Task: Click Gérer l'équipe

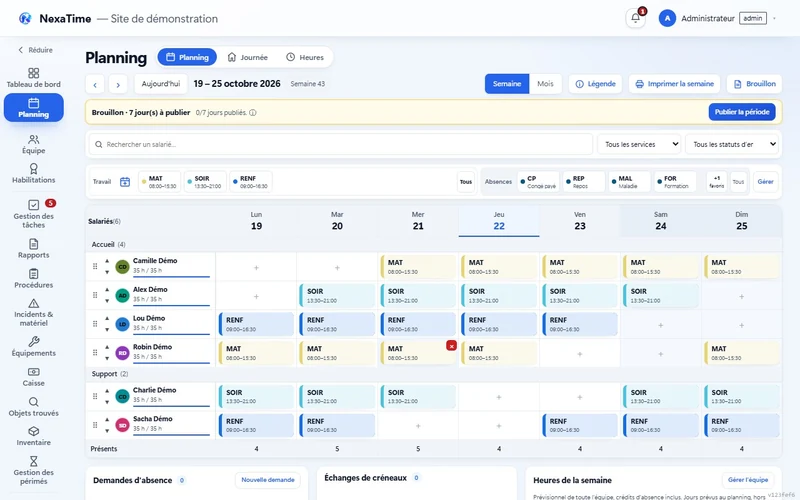Action: click(x=747, y=480)
